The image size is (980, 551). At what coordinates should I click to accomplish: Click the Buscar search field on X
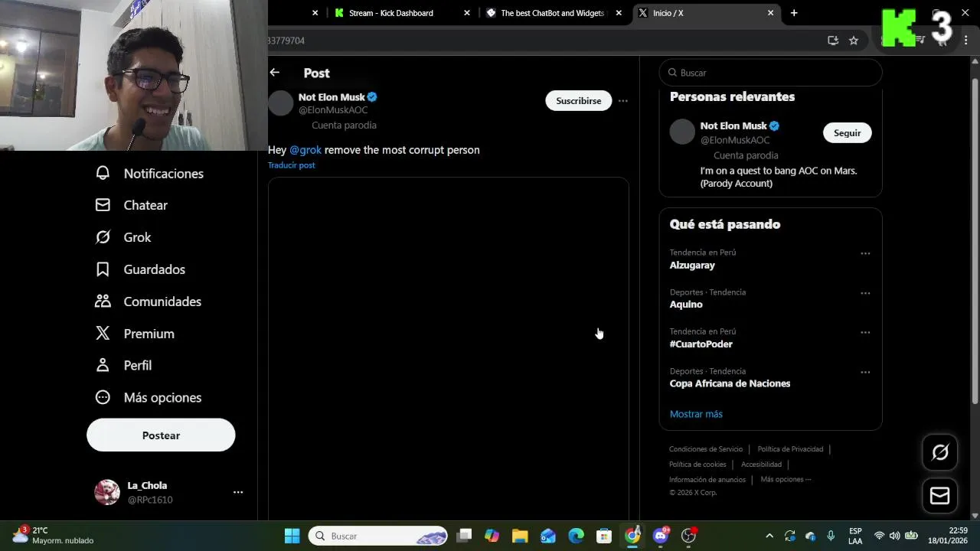click(770, 73)
